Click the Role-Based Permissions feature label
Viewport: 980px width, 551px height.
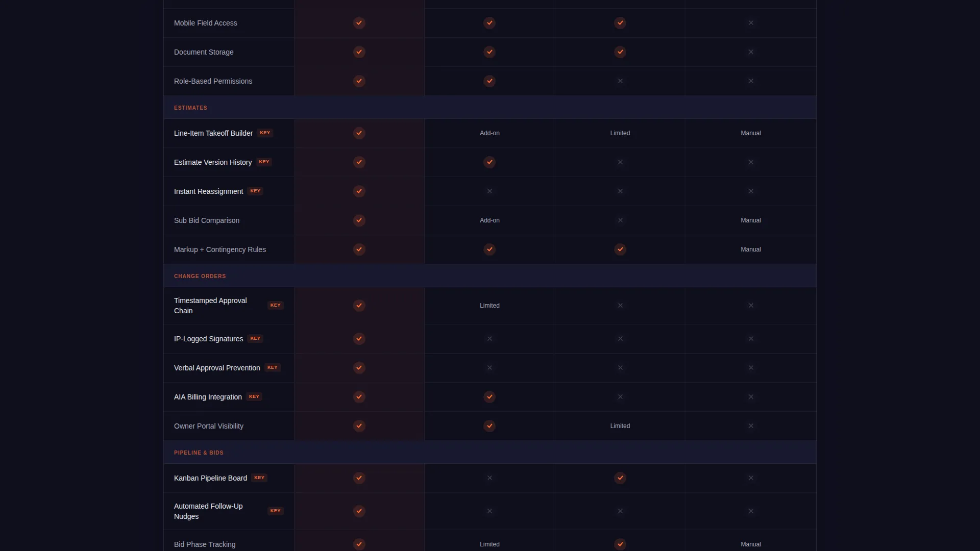[213, 81]
